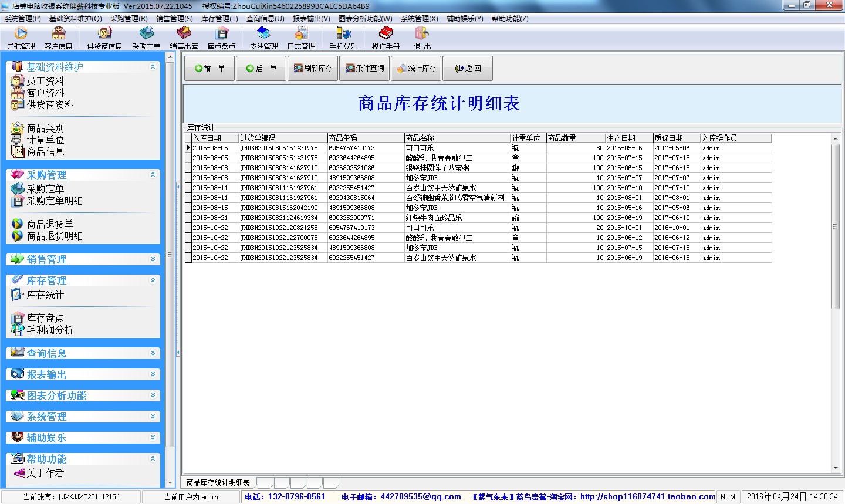The image size is (845, 504).
Task: Open 客户信息 from the toolbar
Action: pyautogui.click(x=58, y=38)
